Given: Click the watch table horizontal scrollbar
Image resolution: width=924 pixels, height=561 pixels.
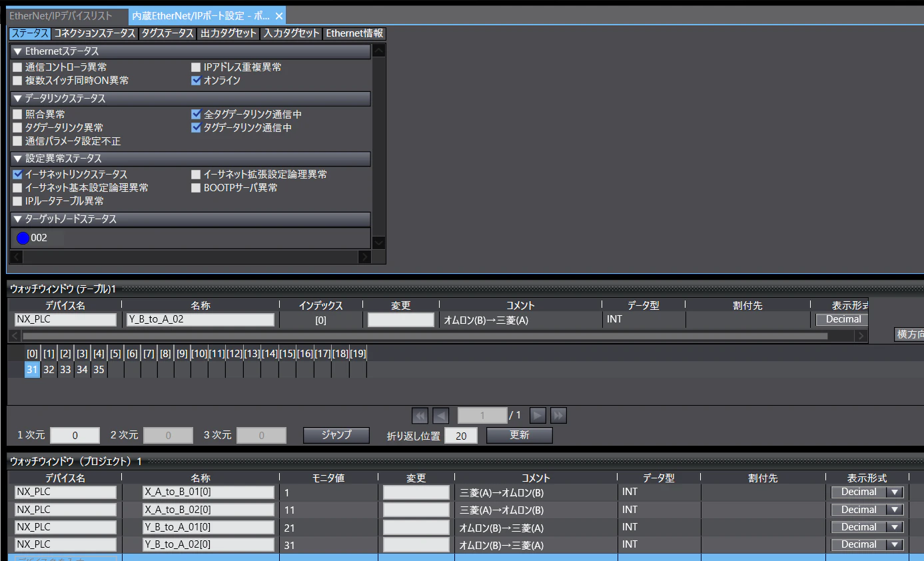Looking at the screenshot, I should pyautogui.click(x=425, y=336).
